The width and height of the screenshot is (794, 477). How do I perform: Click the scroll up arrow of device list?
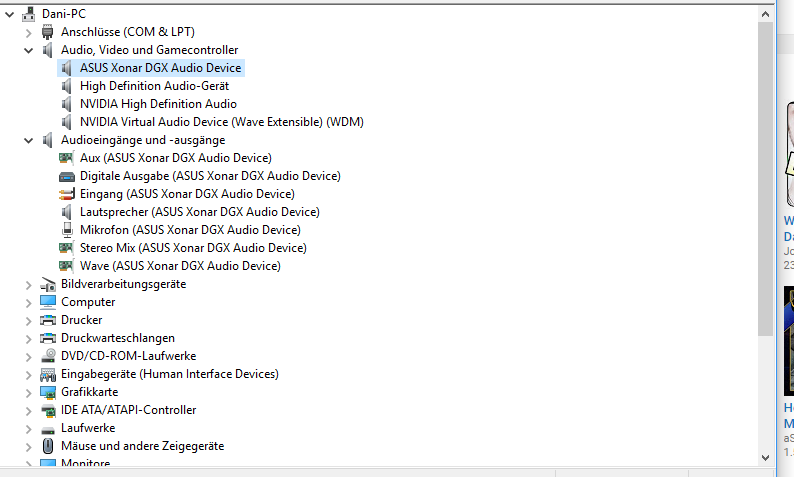(x=765, y=14)
